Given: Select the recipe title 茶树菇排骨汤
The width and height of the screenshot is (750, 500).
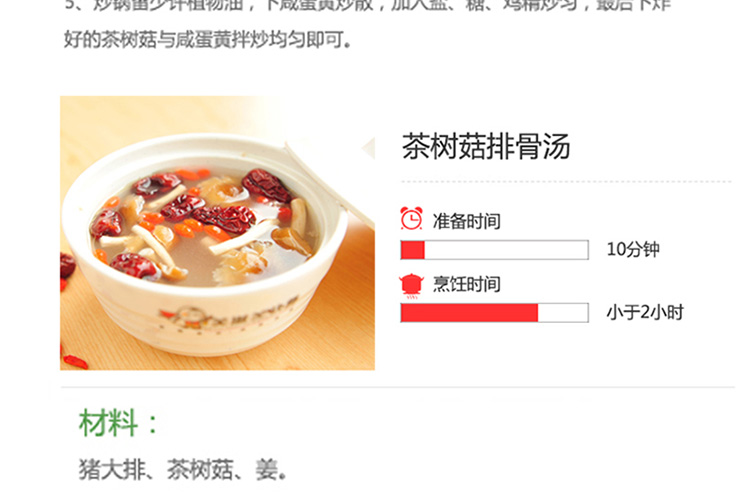Looking at the screenshot, I should pos(486,146).
